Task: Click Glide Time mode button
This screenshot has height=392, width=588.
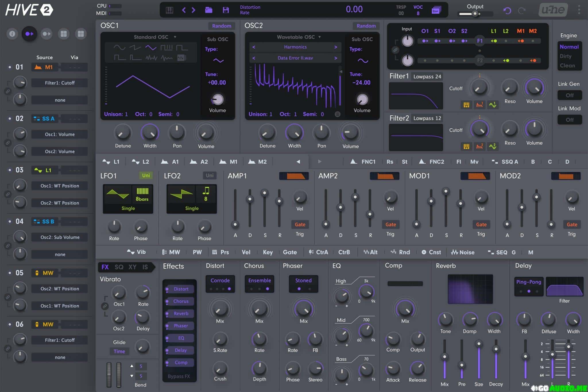Action: click(119, 352)
